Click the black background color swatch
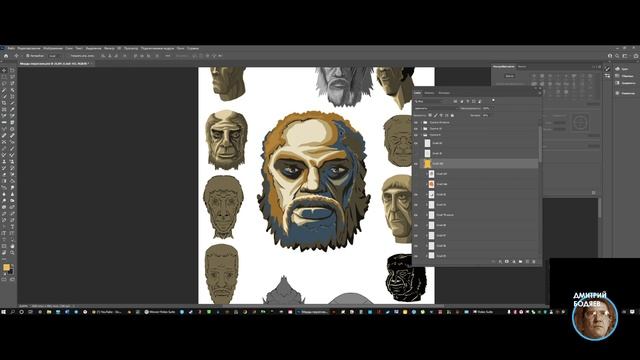 point(11,272)
